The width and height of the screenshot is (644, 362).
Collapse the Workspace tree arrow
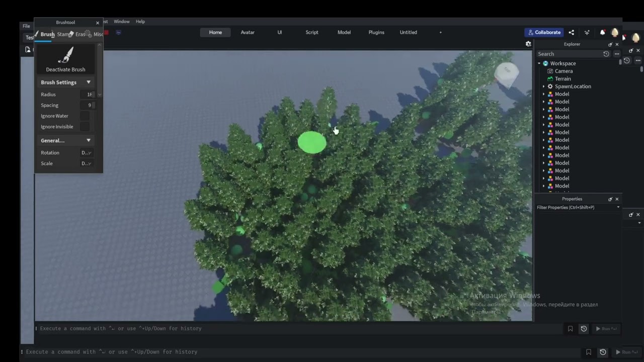pyautogui.click(x=539, y=63)
